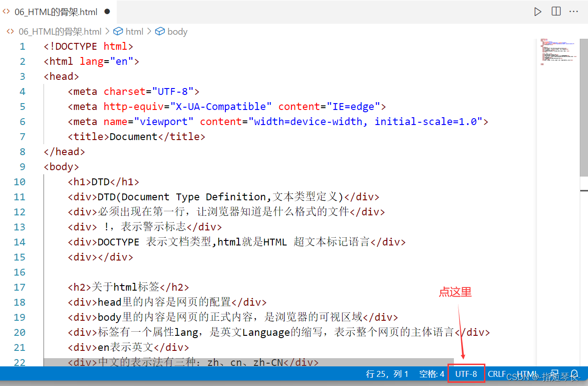The image size is (588, 386).
Task: Click the opening <body> tag
Action: coord(62,167)
